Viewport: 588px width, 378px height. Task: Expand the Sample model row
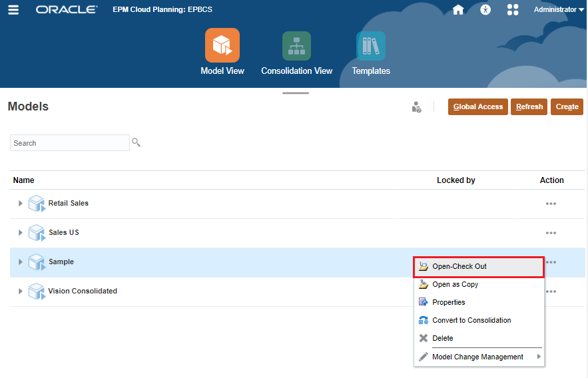20,262
